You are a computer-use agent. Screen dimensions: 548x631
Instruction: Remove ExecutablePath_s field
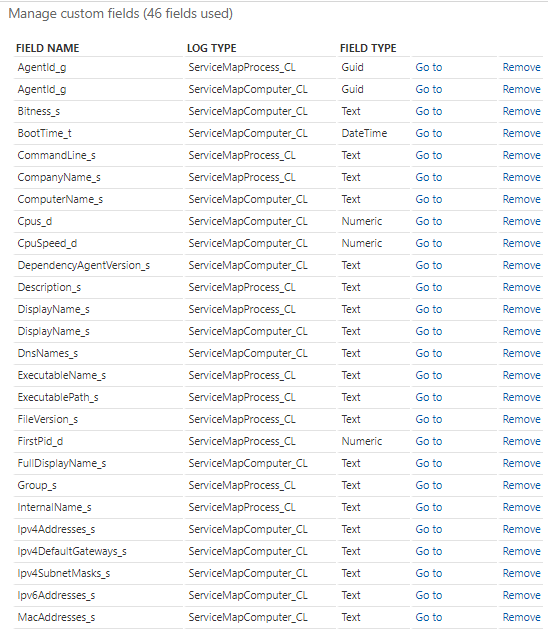click(x=521, y=397)
